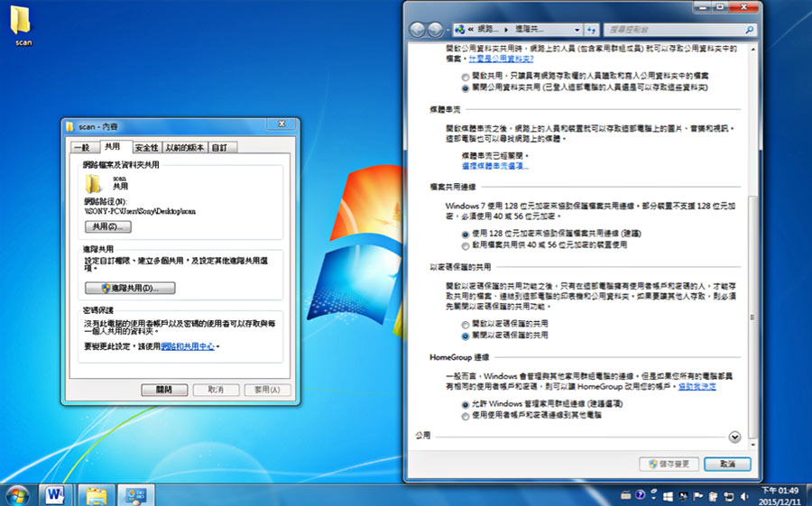Image resolution: width=812 pixels, height=506 pixels.
Task: Switch to the 安全性 tab
Action: click(146, 148)
